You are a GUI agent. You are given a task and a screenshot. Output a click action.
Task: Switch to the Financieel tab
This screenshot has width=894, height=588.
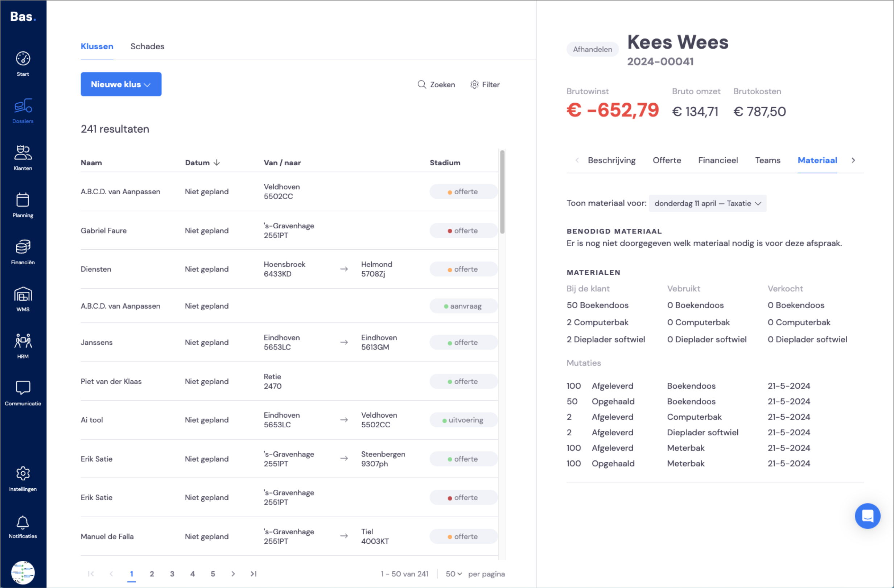tap(718, 160)
